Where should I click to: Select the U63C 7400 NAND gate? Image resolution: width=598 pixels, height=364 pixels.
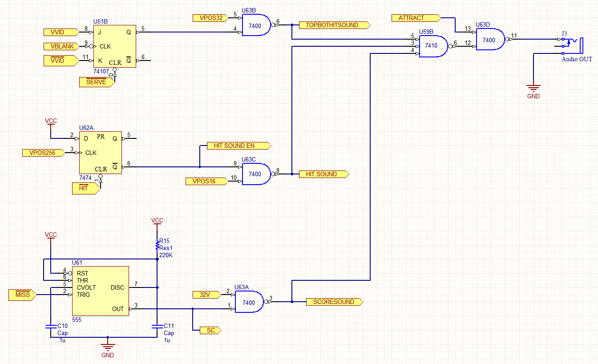[x=257, y=174]
